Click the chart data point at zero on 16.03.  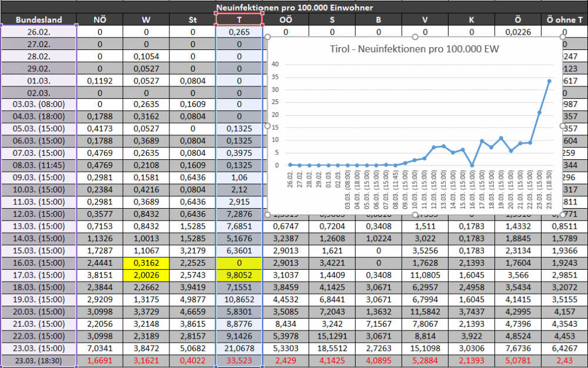(x=472, y=165)
